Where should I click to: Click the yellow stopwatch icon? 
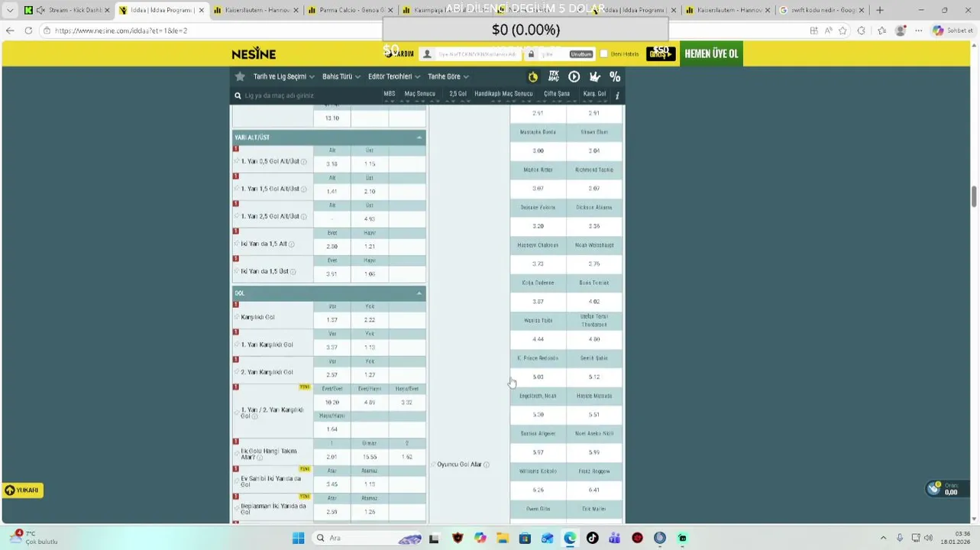[533, 76]
